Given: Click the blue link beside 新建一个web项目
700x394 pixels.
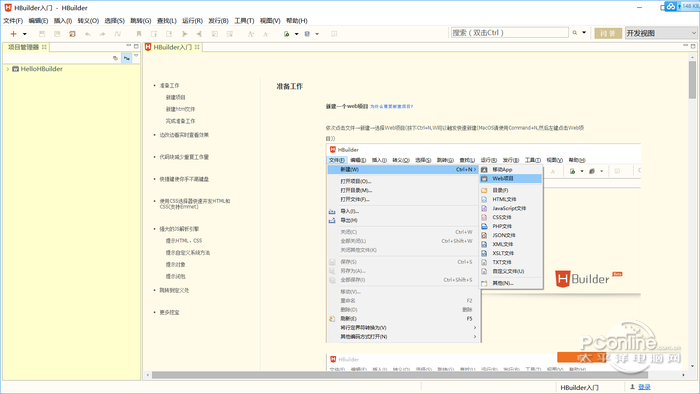Looking at the screenshot, I should tap(392, 107).
